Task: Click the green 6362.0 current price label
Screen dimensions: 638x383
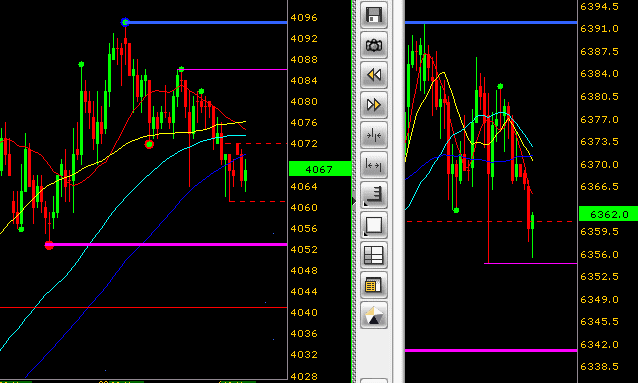Action: point(608,214)
